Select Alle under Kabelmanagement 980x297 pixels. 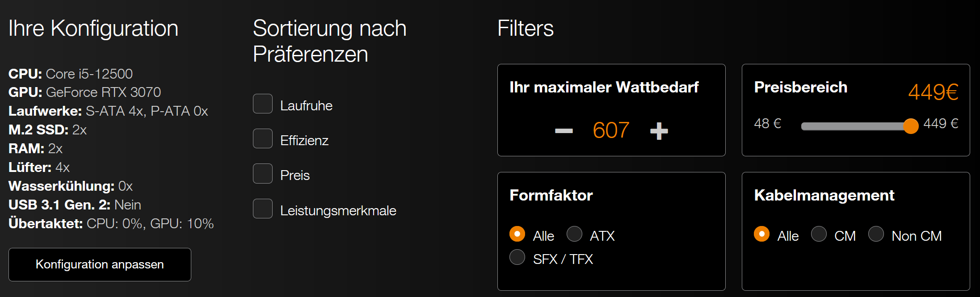761,234
